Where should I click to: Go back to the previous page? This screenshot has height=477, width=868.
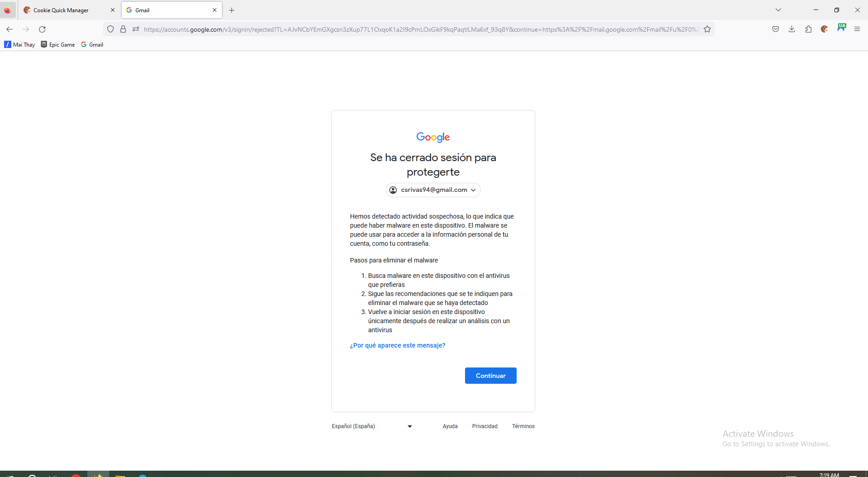click(x=10, y=29)
